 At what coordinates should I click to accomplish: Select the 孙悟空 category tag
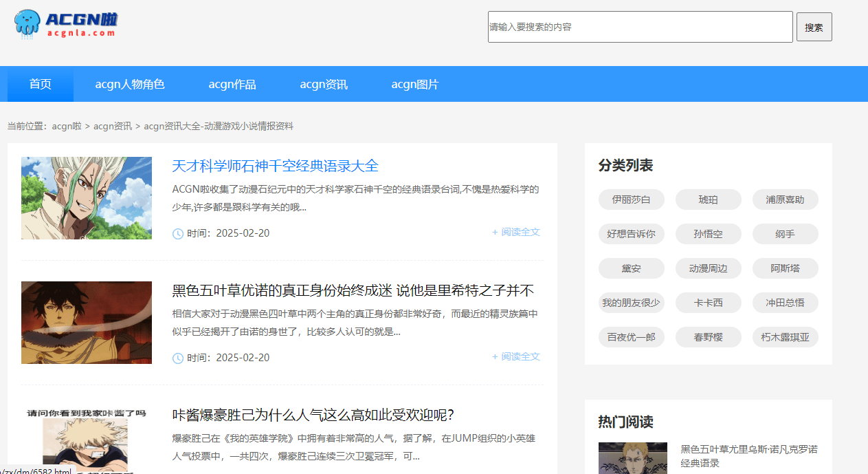[709, 234]
